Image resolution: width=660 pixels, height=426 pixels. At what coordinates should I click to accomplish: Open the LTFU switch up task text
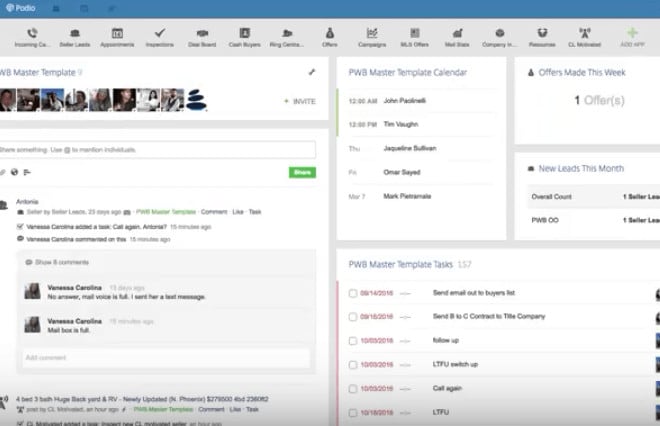click(455, 365)
